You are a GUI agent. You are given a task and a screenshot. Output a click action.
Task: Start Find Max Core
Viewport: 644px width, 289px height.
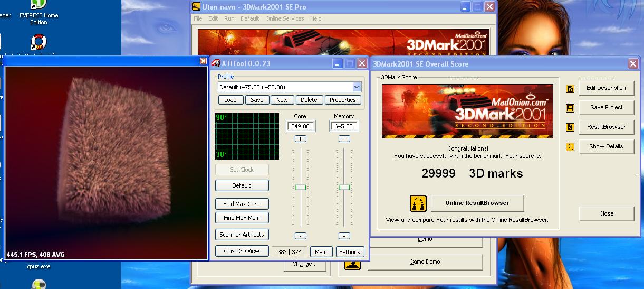242,204
